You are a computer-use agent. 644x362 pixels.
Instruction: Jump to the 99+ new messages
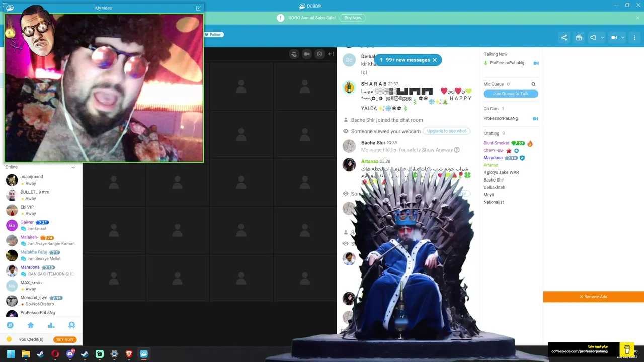click(x=405, y=60)
